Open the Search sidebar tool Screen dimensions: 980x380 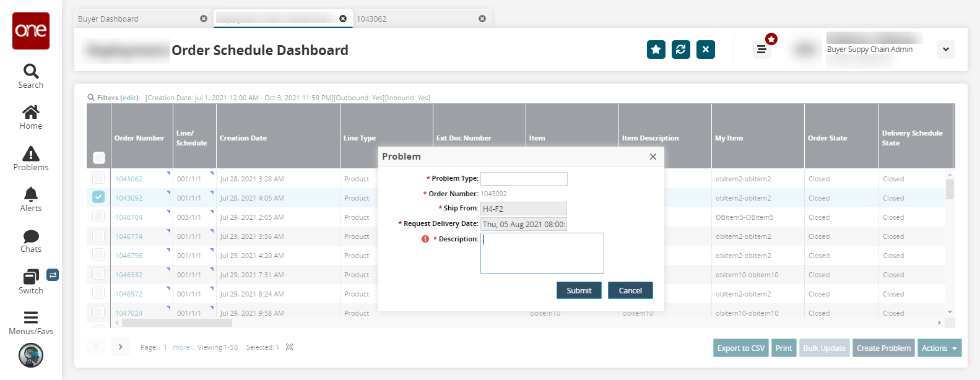(x=31, y=76)
